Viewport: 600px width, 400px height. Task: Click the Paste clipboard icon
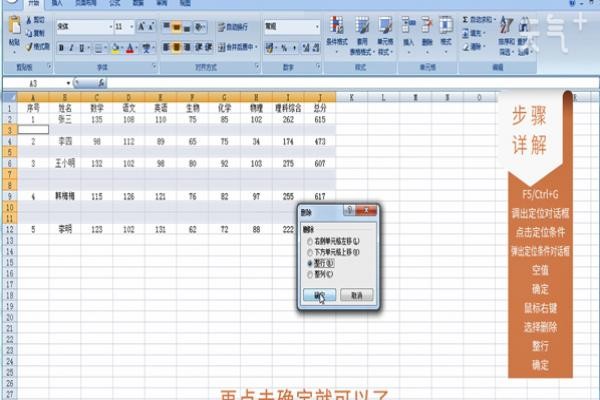pyautogui.click(x=15, y=25)
